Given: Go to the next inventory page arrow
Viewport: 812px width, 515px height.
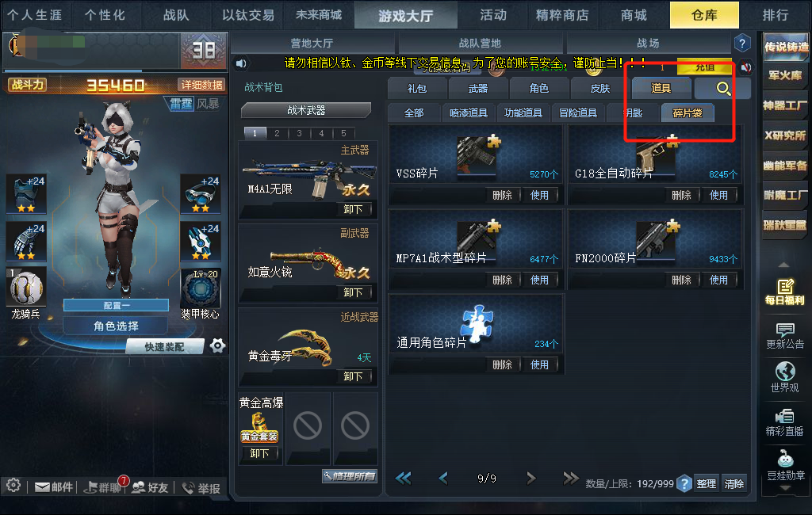Looking at the screenshot, I should (530, 479).
